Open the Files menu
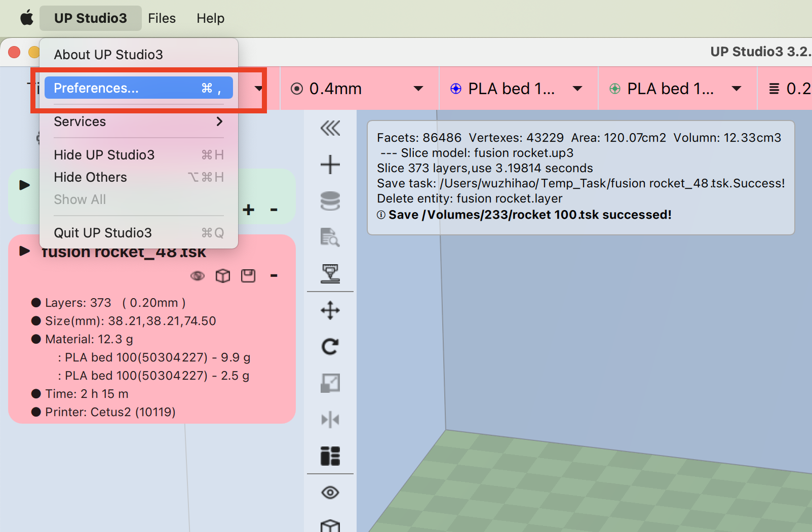The height and width of the screenshot is (532, 812). tap(162, 18)
